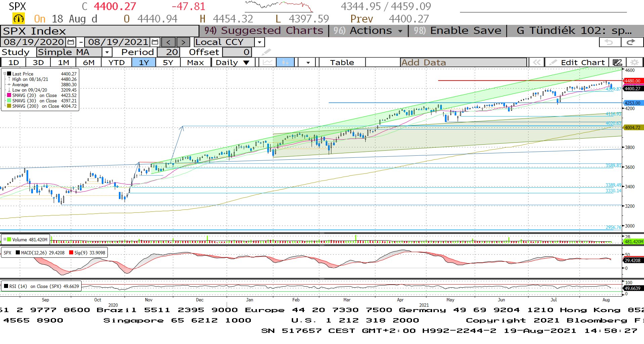
Task: Click the magenta SMAVG (20) color swatch
Action: click(9, 95)
